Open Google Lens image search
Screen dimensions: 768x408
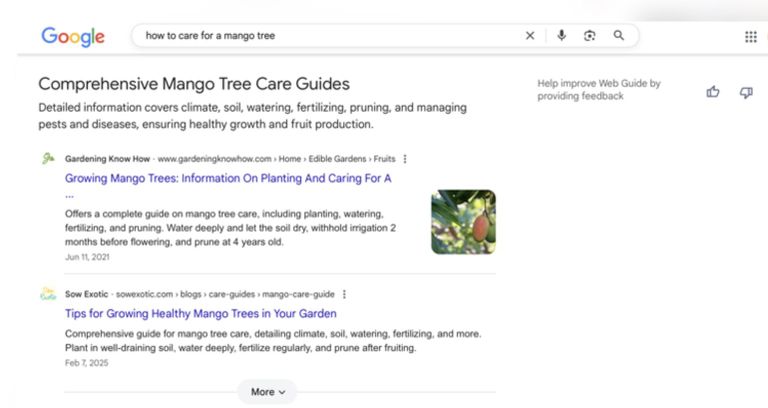[590, 36]
